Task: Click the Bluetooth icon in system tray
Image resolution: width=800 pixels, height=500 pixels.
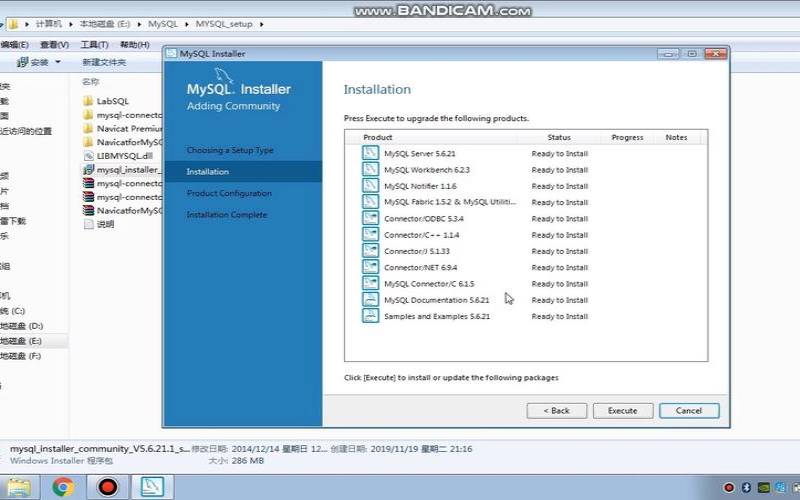Action: click(x=746, y=487)
